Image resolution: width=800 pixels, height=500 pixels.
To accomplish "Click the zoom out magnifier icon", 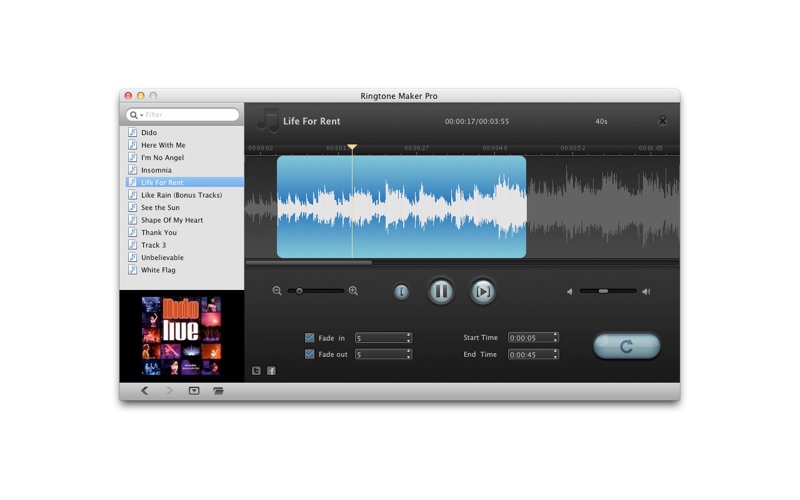I will point(277,291).
